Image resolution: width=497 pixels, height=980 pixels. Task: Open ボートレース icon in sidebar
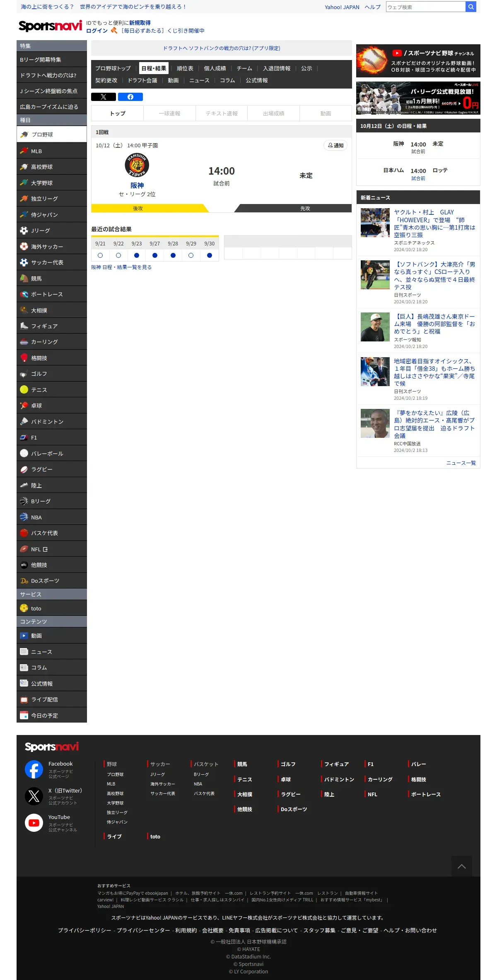[24, 294]
